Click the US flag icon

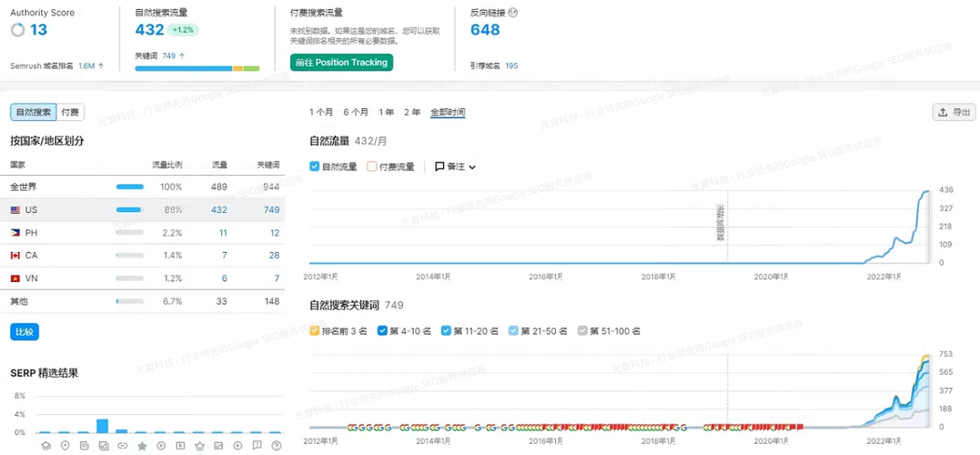point(15,210)
